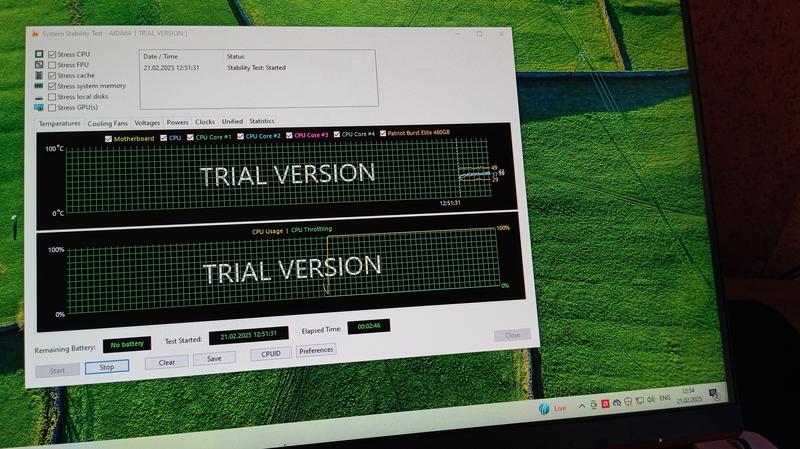Click the green RAM module icon
The width and height of the screenshot is (800, 449).
(39, 86)
